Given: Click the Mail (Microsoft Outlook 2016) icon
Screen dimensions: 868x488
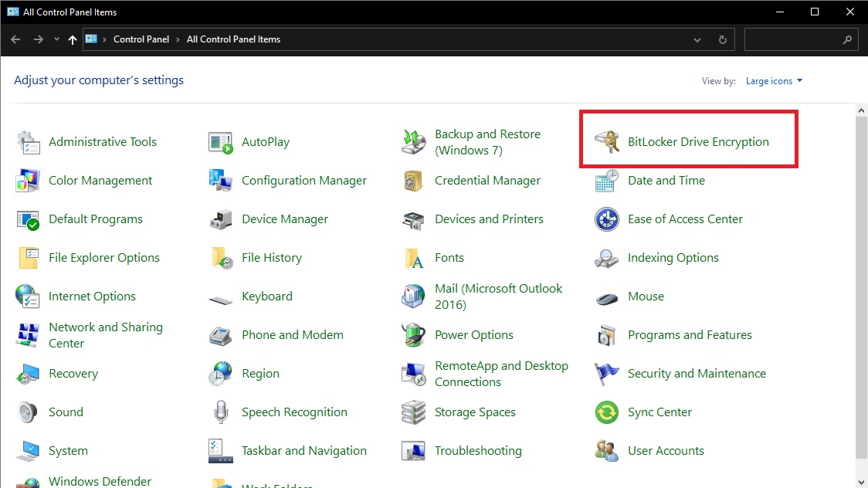Looking at the screenshot, I should (x=413, y=297).
